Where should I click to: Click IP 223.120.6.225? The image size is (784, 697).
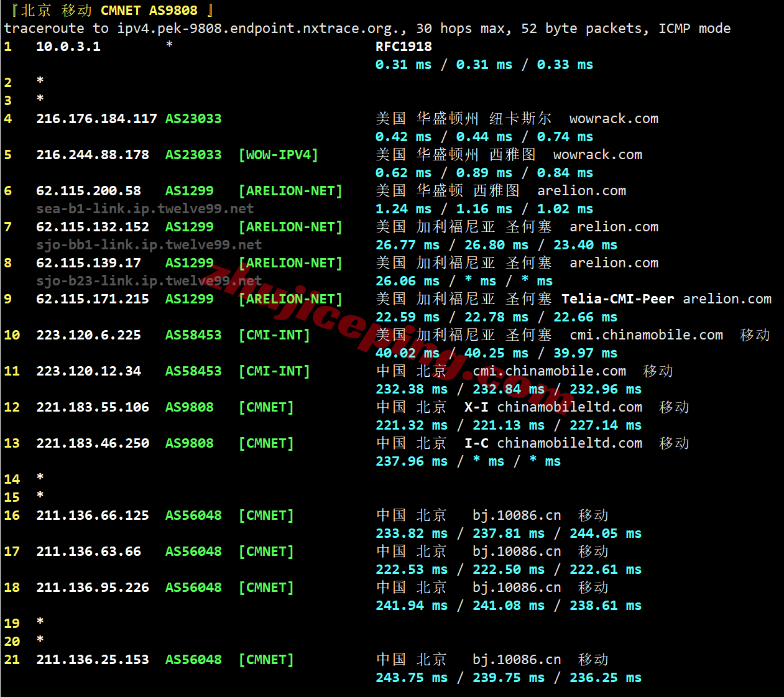tap(88, 335)
